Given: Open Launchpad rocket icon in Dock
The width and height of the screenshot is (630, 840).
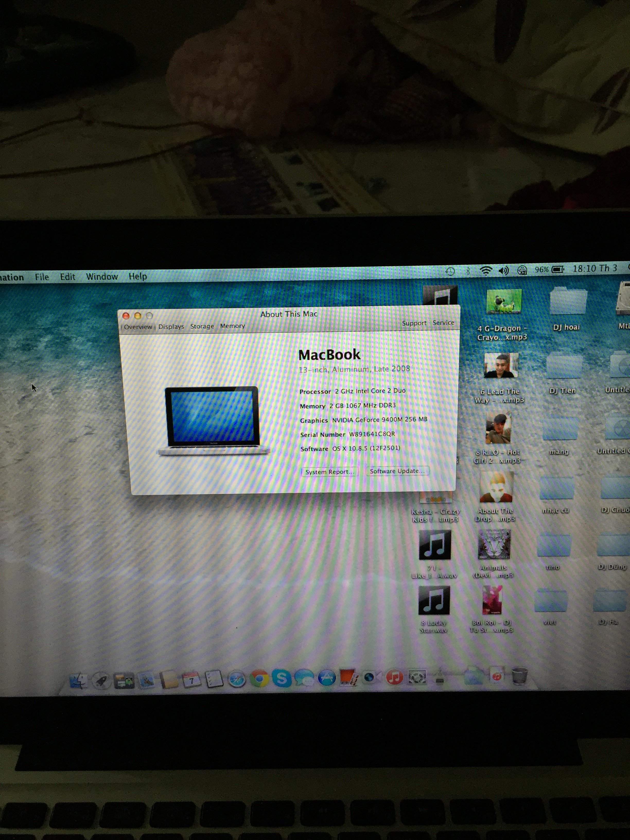Looking at the screenshot, I should [101, 680].
